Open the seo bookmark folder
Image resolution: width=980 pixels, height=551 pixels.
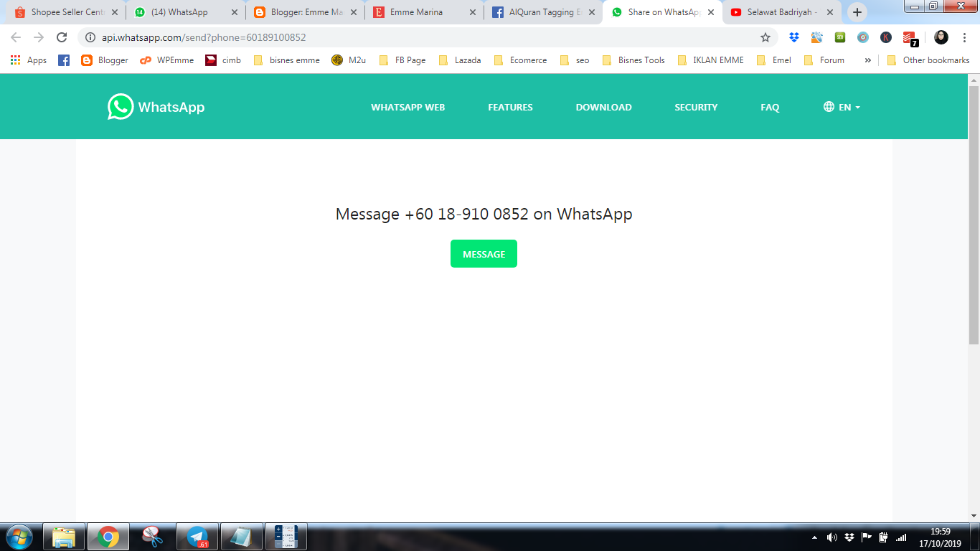point(575,60)
